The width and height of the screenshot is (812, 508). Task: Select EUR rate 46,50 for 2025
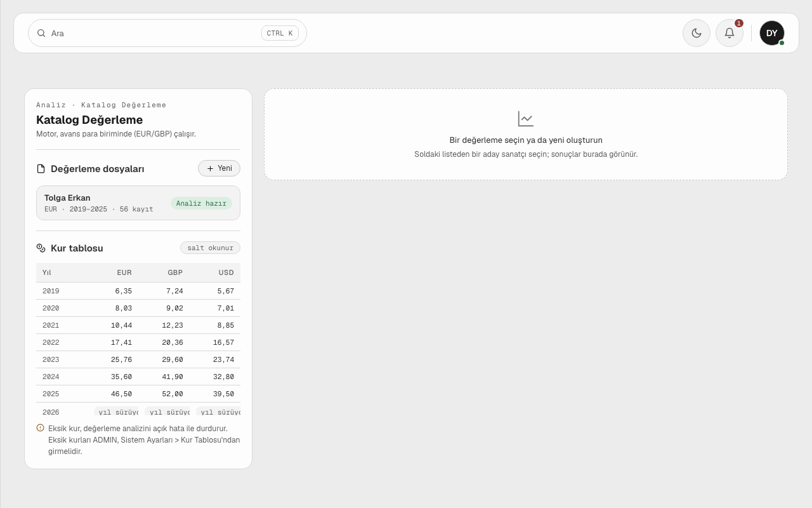[121, 394]
